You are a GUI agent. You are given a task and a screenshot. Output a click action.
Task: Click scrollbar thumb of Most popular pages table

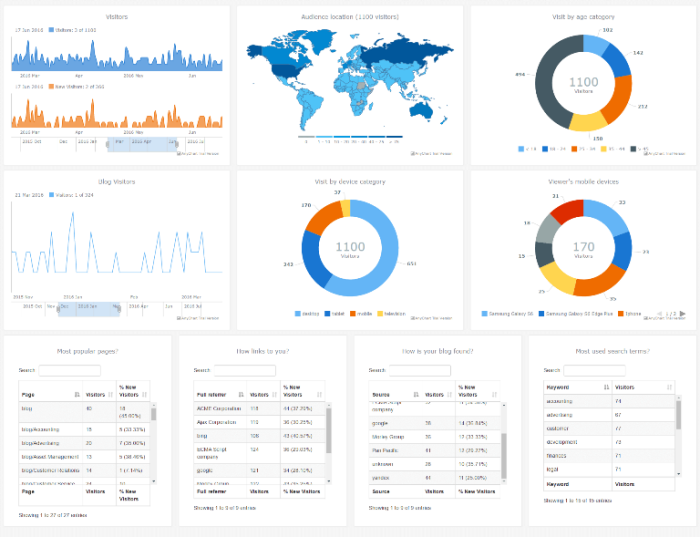pos(154,414)
